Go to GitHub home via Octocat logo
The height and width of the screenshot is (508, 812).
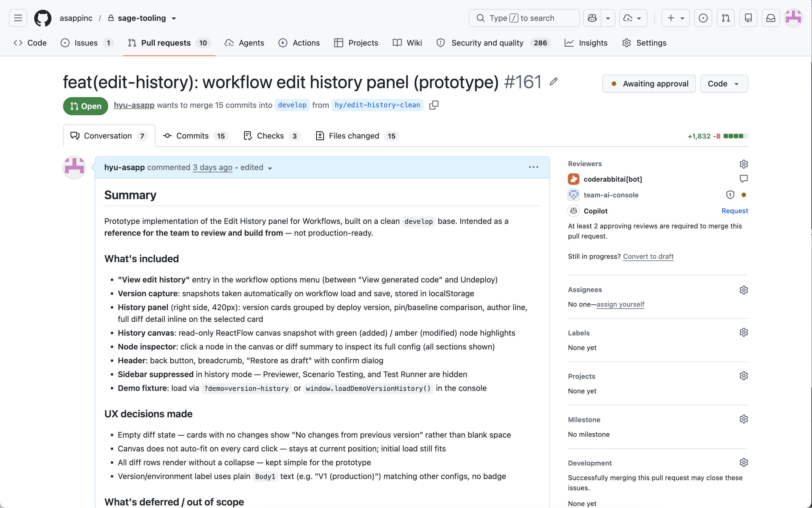[x=43, y=18]
